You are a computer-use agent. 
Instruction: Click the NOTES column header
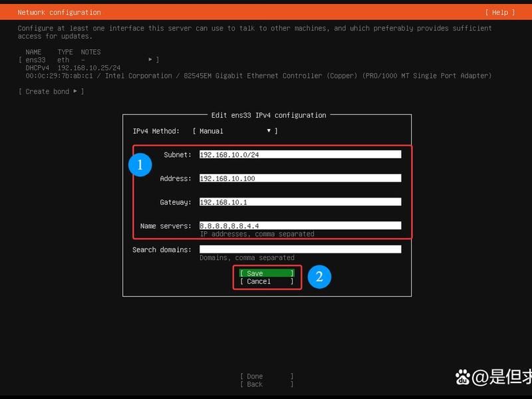pyautogui.click(x=90, y=52)
